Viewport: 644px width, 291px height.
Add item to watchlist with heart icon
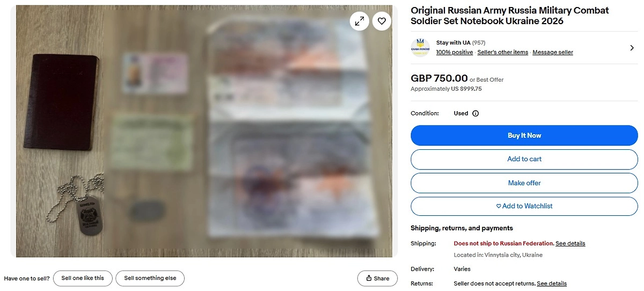(x=382, y=21)
